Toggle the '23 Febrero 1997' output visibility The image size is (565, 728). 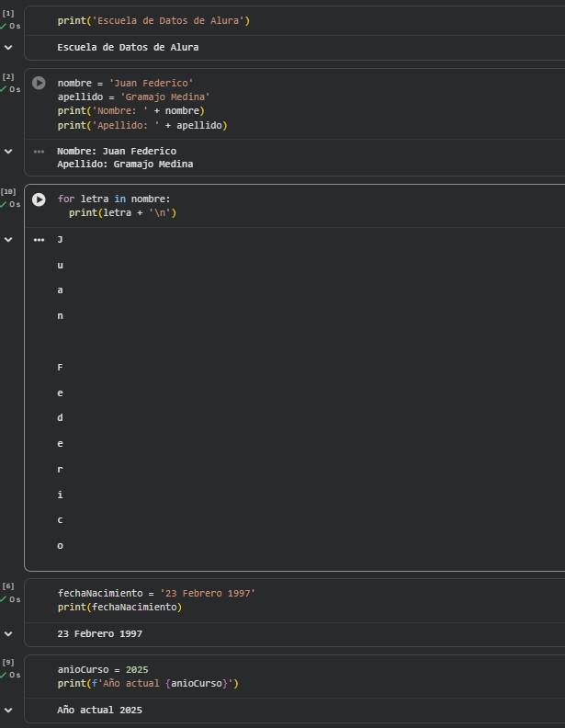8,633
